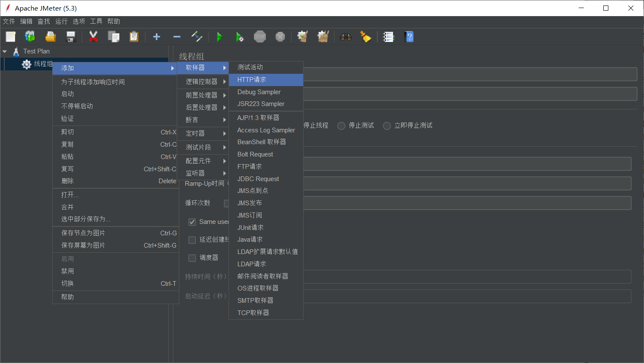Choose FTP请求 entry
The image size is (644, 363).
point(266,167)
